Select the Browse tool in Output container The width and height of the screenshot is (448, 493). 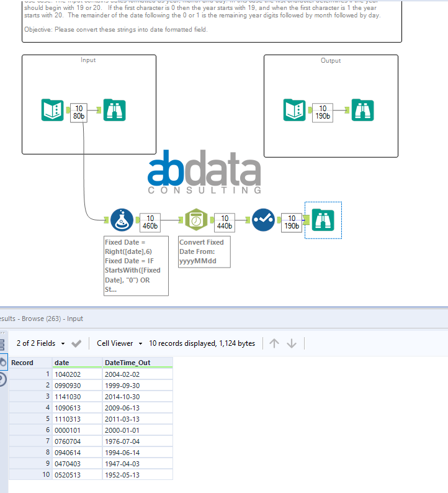tap(362, 110)
